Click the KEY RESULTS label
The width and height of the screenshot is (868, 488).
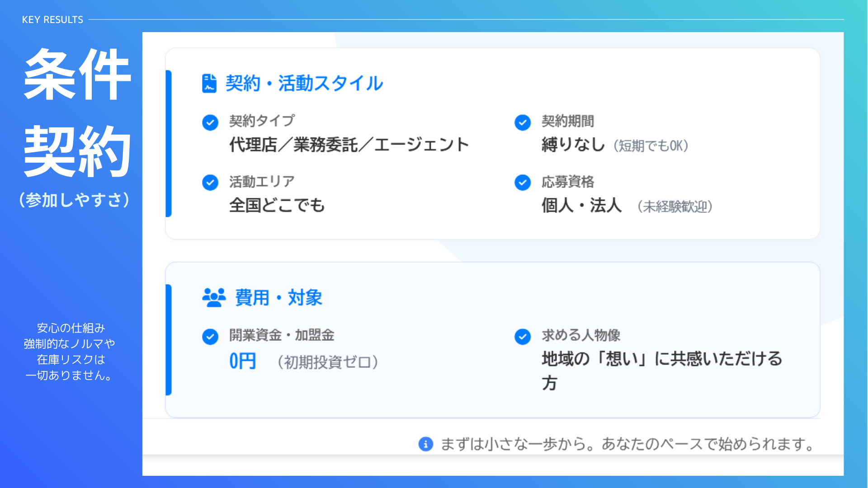click(52, 20)
